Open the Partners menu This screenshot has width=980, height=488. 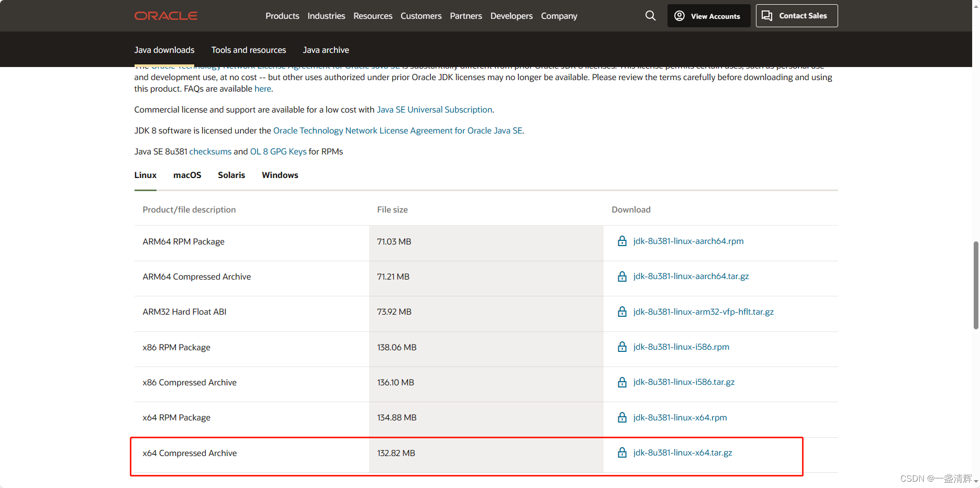(x=466, y=16)
